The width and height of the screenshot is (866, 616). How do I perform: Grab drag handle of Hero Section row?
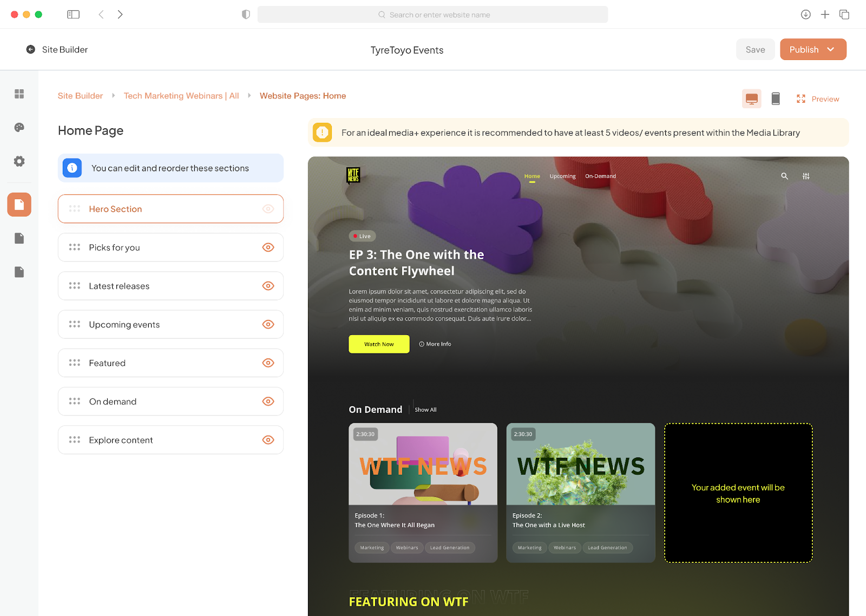(75, 209)
